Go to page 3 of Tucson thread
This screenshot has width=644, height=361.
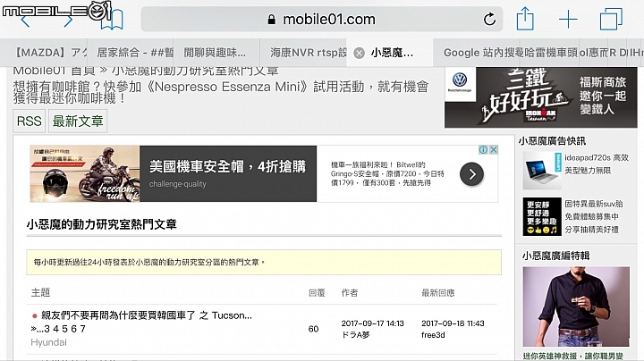click(x=47, y=329)
